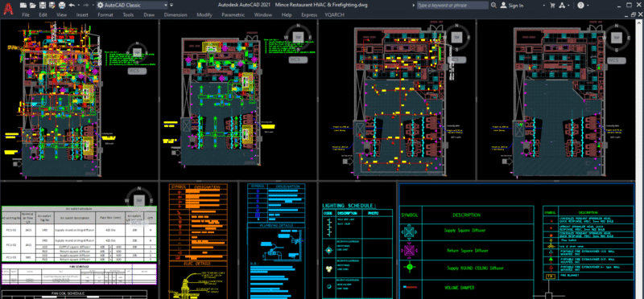The image size is (644, 299).
Task: Open the Window menu
Action: point(263,14)
